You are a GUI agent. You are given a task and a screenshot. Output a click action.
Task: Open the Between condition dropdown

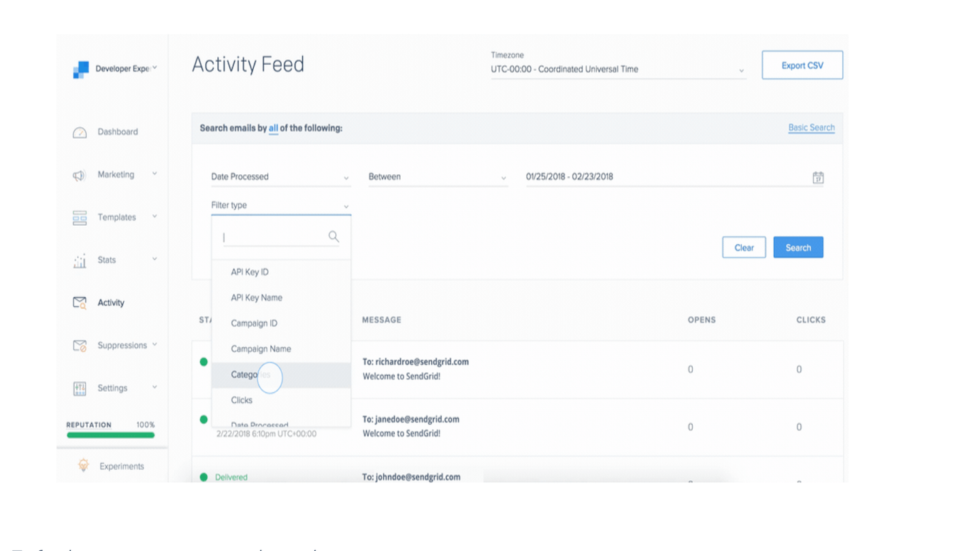(x=438, y=177)
